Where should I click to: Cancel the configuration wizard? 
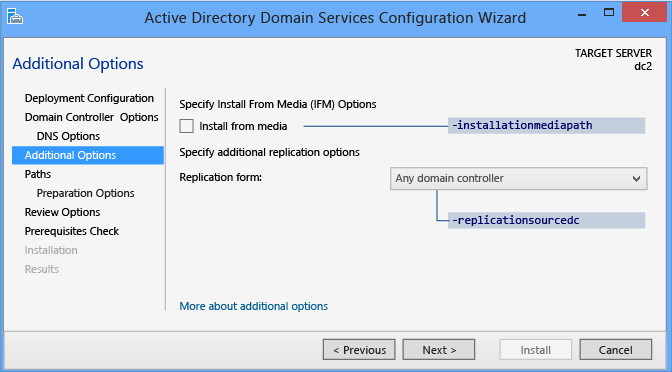pos(615,350)
